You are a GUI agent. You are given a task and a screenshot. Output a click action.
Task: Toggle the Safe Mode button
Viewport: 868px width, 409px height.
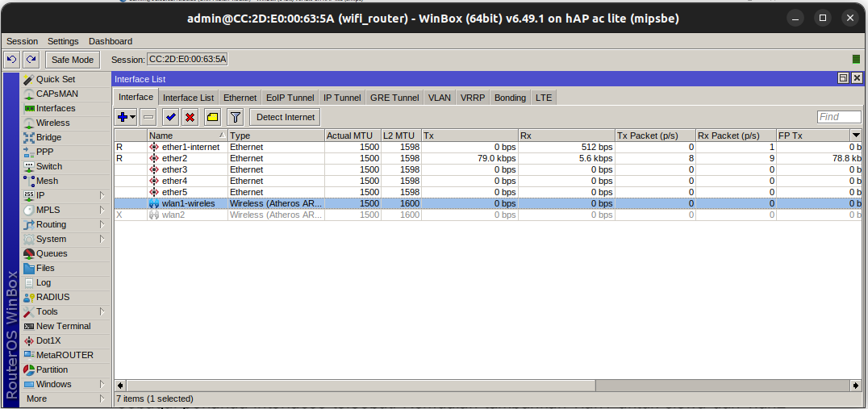[72, 60]
